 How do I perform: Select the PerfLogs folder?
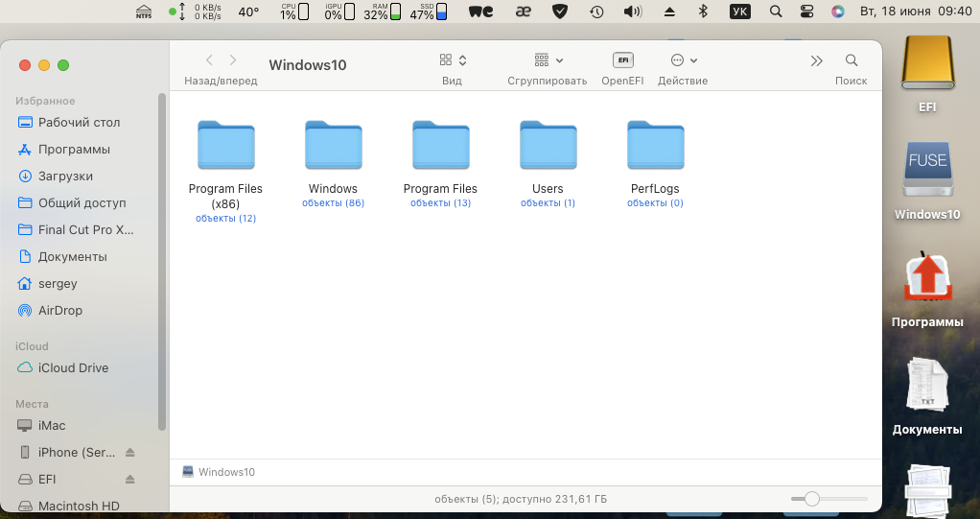656,145
